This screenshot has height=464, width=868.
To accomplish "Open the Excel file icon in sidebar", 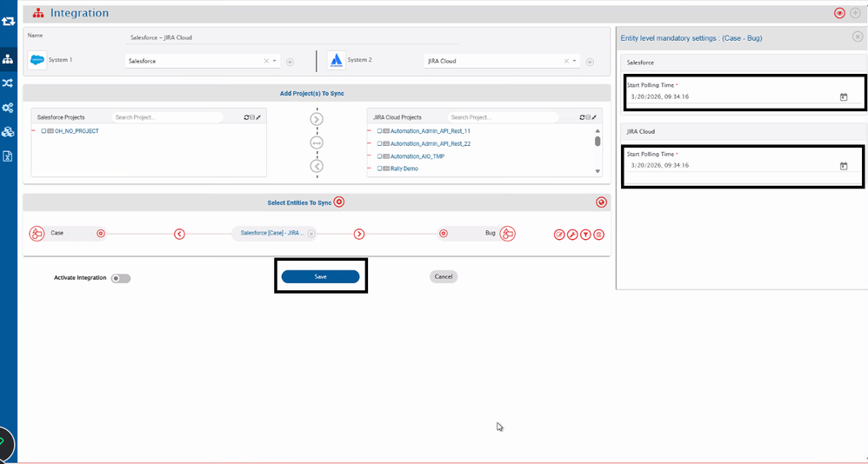I will [8, 156].
